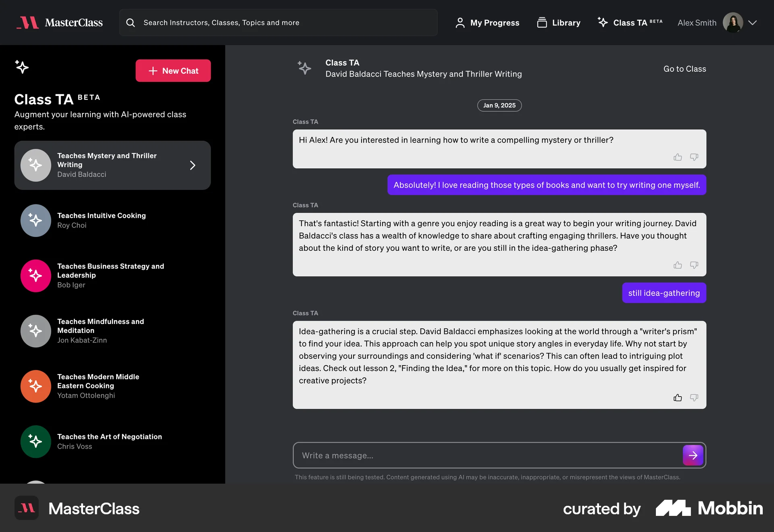774x532 pixels.
Task: Click the Teaches Intuitive Cooking sparkle avatar
Action: 35,220
